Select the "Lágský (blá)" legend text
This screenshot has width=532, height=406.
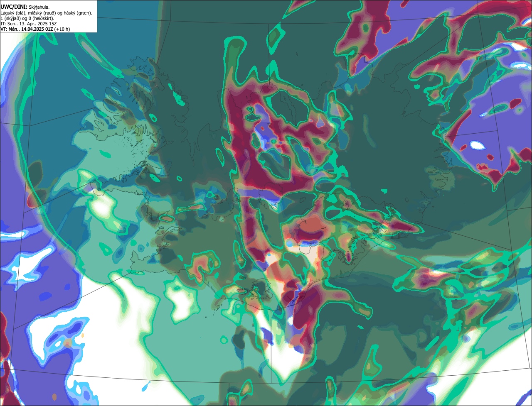coord(12,13)
